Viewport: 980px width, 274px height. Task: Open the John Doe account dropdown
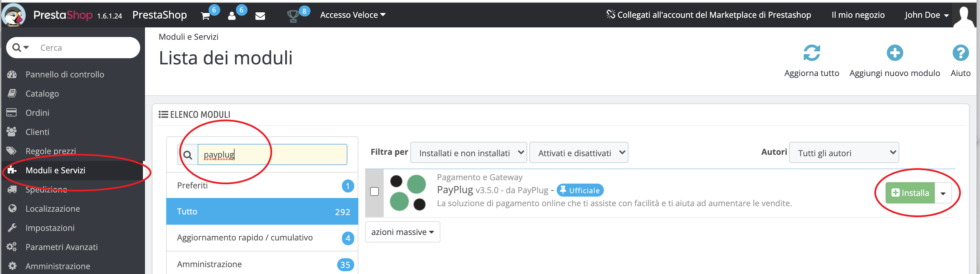[x=927, y=15]
